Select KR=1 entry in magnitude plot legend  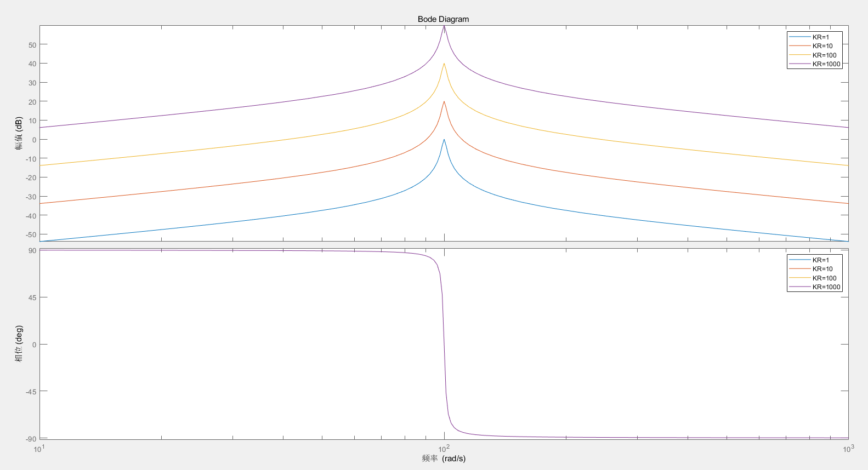coord(820,37)
